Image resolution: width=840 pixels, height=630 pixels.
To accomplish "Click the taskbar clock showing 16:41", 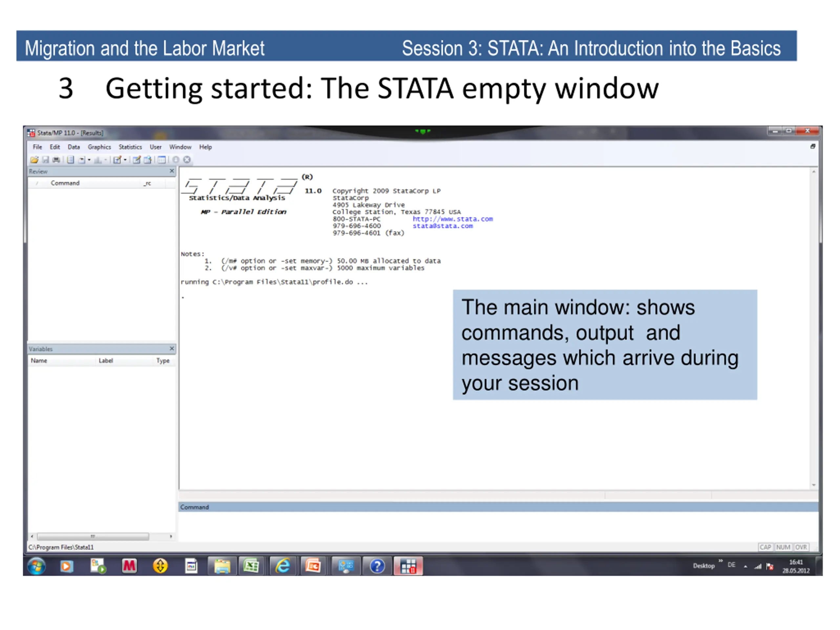I will pyautogui.click(x=796, y=566).
